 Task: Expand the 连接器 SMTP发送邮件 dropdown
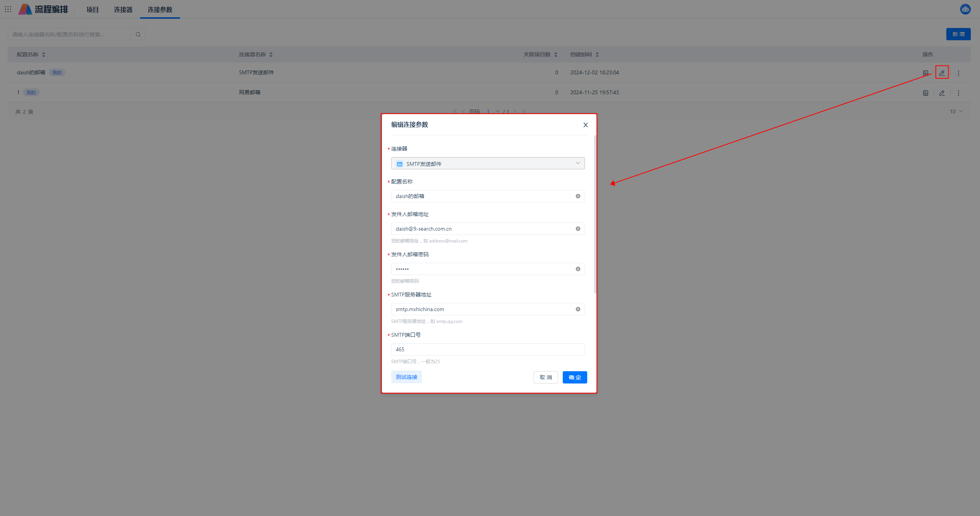(488, 164)
